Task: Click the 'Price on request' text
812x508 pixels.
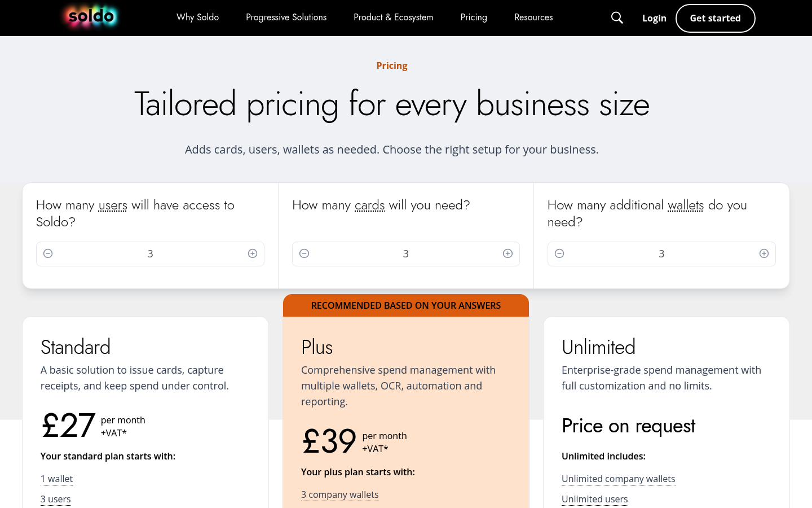Action: (x=628, y=426)
